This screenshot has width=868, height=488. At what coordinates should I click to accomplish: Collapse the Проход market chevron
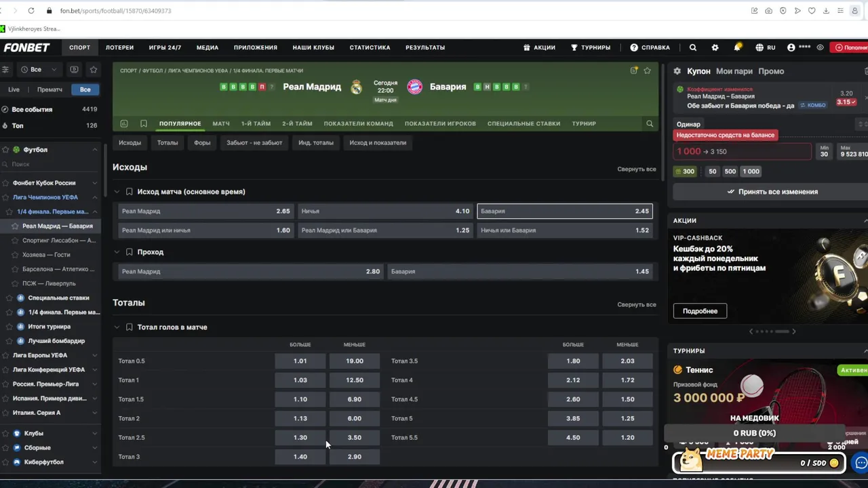(117, 252)
